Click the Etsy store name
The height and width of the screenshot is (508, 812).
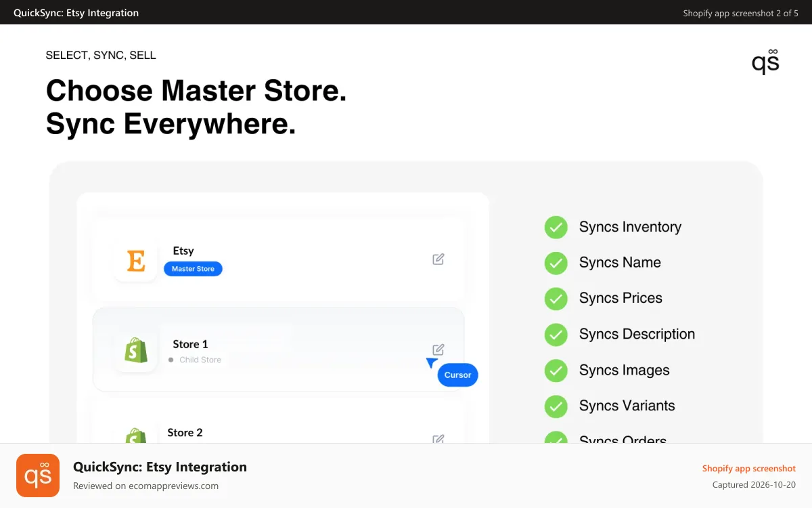[183, 251]
